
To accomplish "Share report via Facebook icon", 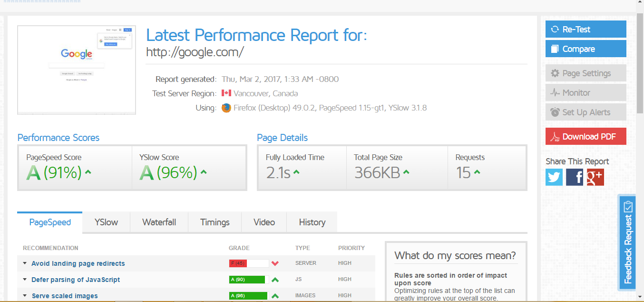I will [575, 177].
